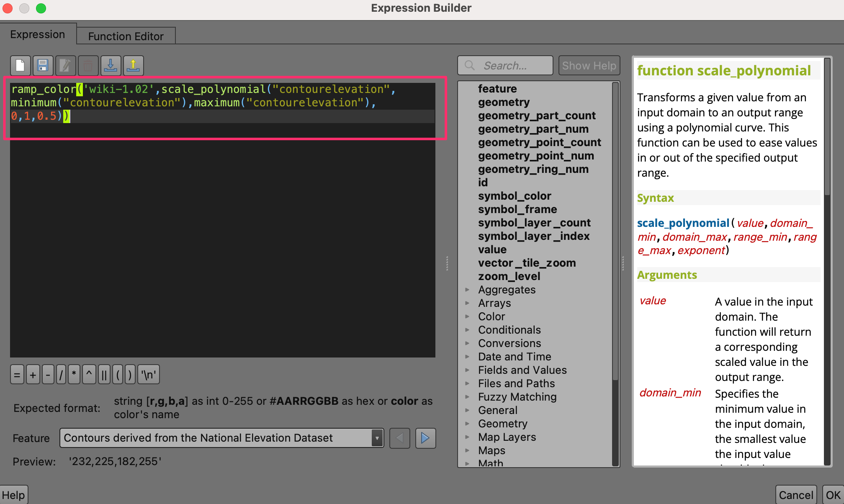Insert the equals operator button
Viewport: 844px width, 504px height.
(x=17, y=375)
